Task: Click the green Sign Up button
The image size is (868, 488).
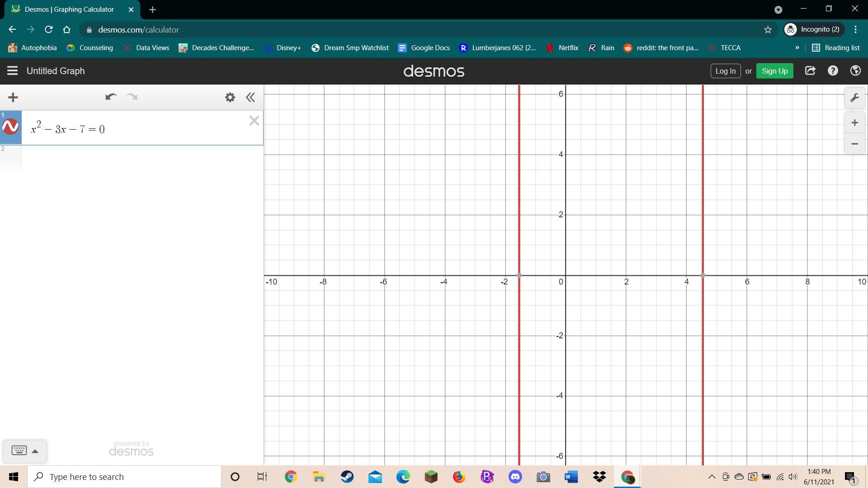Action: pos(774,71)
